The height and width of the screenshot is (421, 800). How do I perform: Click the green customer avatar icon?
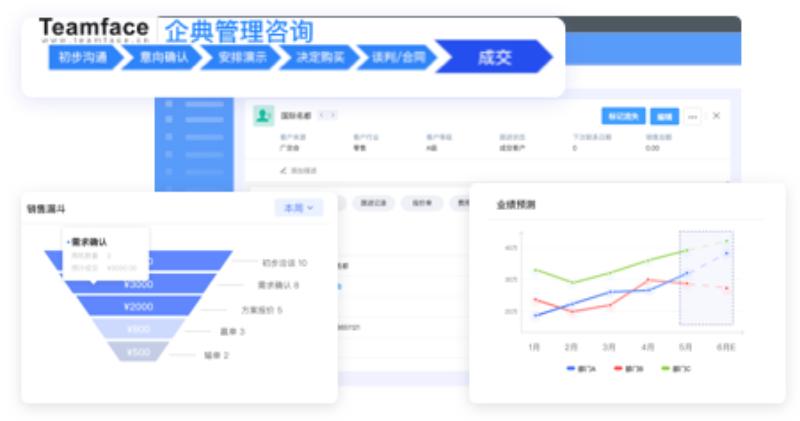tap(263, 116)
